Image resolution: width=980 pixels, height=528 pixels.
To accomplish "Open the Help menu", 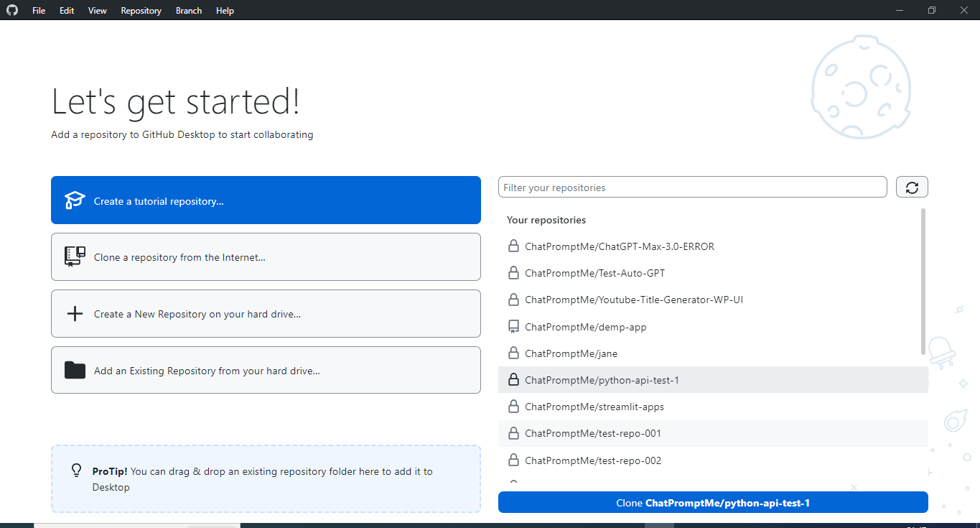I will click(225, 10).
